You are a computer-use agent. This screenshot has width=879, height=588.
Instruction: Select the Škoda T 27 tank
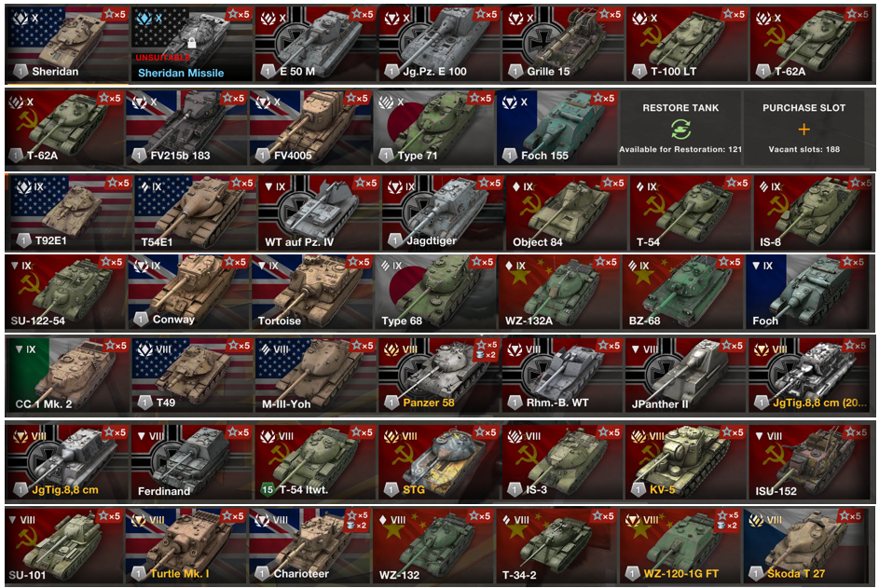click(809, 545)
